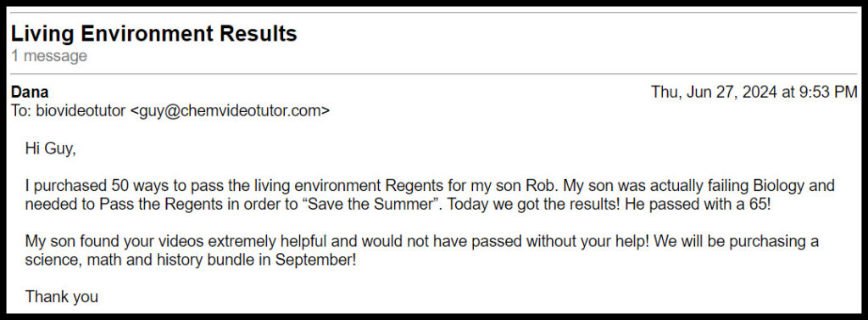Click the divider line below "1 message"
Image resolution: width=868 pixels, height=320 pixels.
(x=433, y=74)
